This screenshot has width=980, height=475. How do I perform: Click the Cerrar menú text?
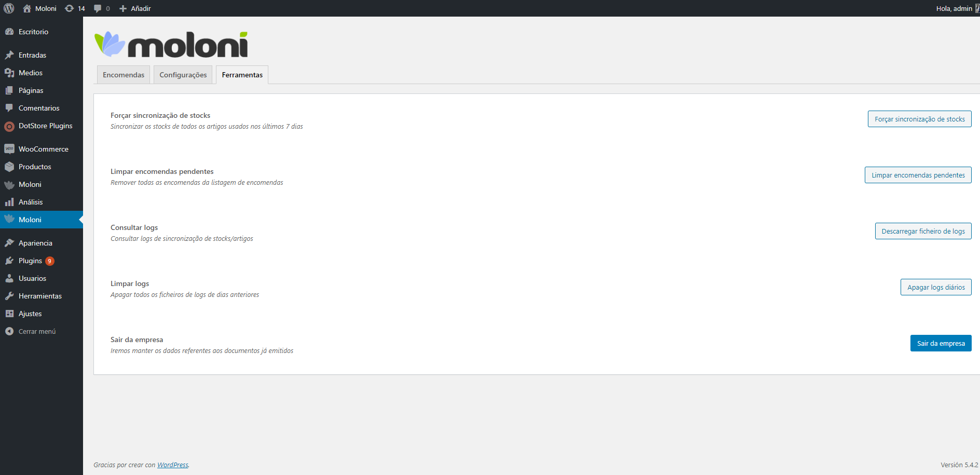click(37, 331)
